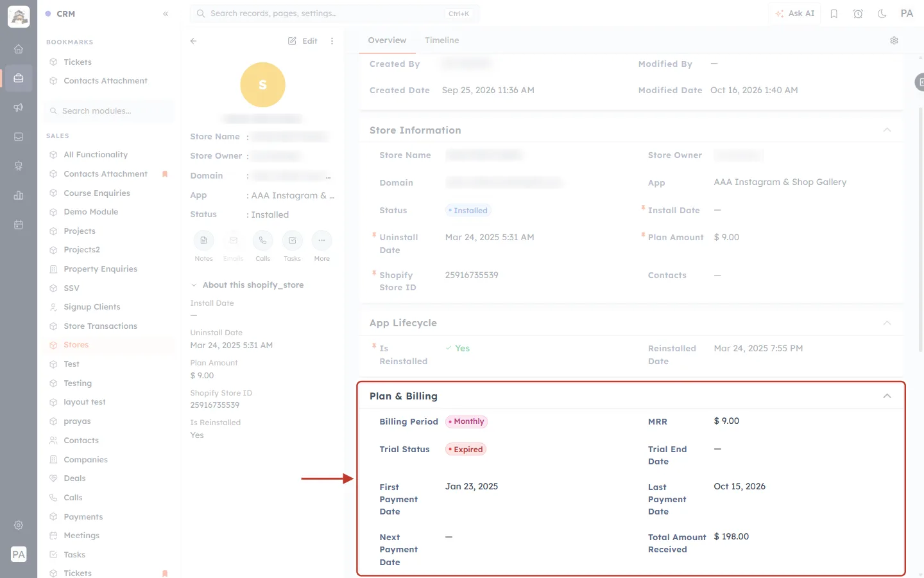Click the Yes value for Is Reinstalled in overview
924x578 pixels.
pyautogui.click(x=458, y=349)
